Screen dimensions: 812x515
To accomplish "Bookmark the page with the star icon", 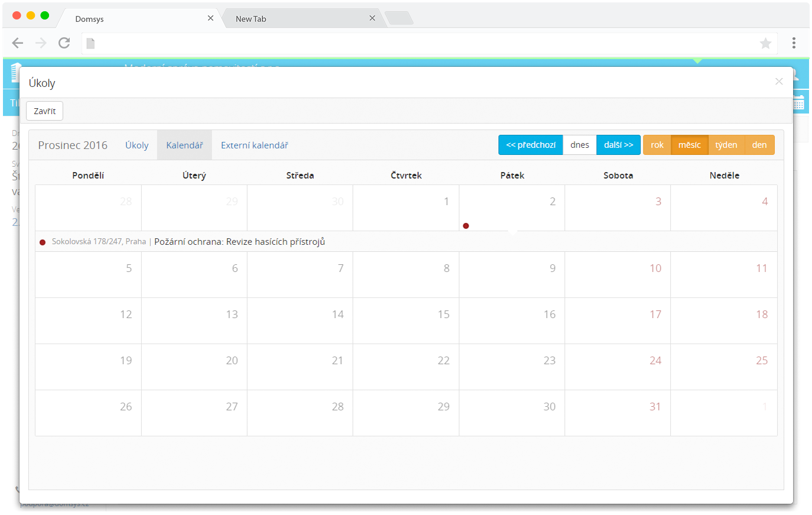I will 765,43.
